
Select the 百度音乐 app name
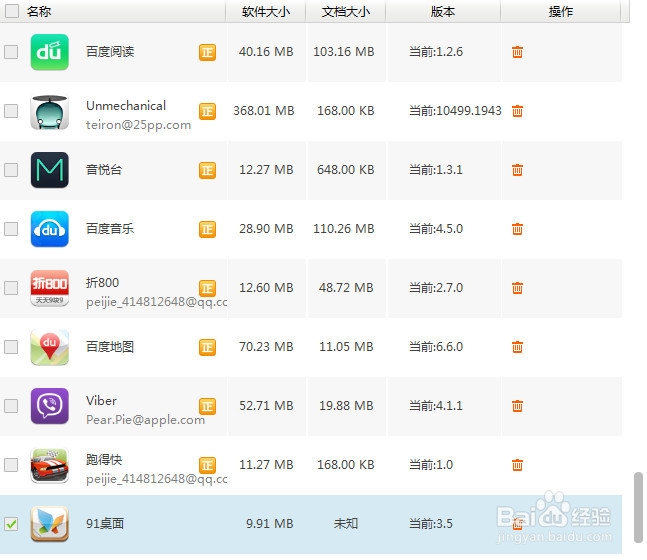[110, 229]
